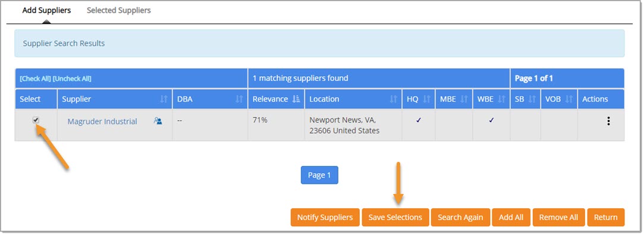Switch to the Add Suppliers tab
The image size is (644, 235).
click(x=46, y=10)
